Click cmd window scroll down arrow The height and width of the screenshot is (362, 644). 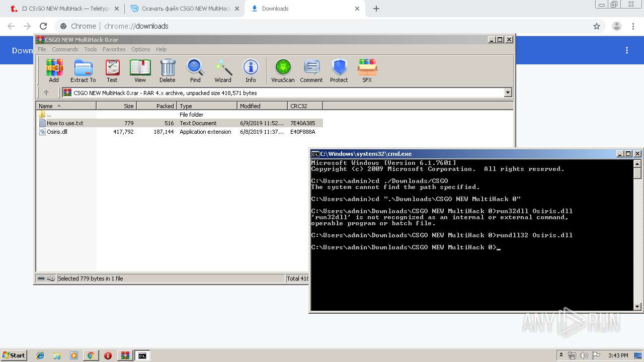(637, 306)
